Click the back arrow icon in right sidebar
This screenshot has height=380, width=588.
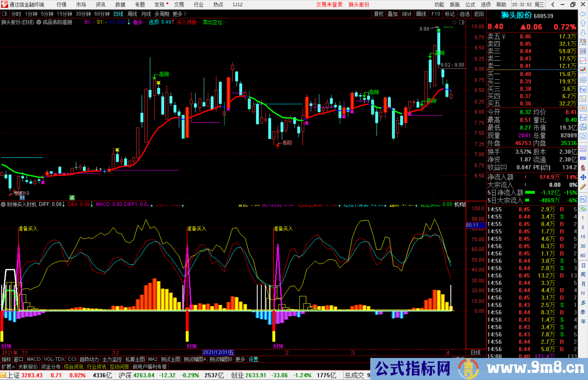(x=583, y=14)
